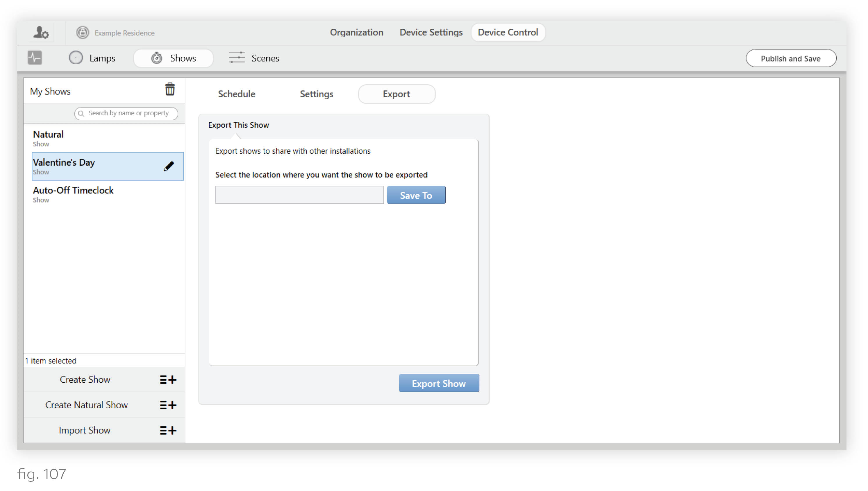This screenshot has width=868, height=491.
Task: Click the Import Show list icon
Action: pos(168,430)
